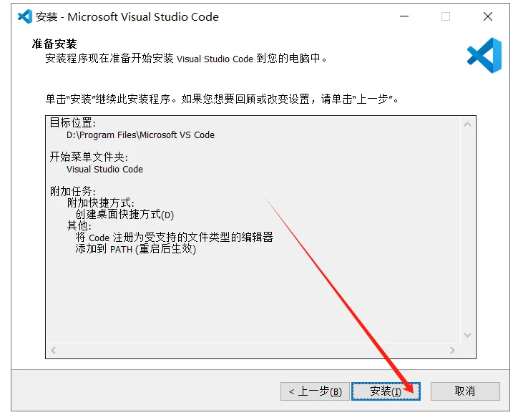Click the 其他 line in summary

[x=79, y=225]
